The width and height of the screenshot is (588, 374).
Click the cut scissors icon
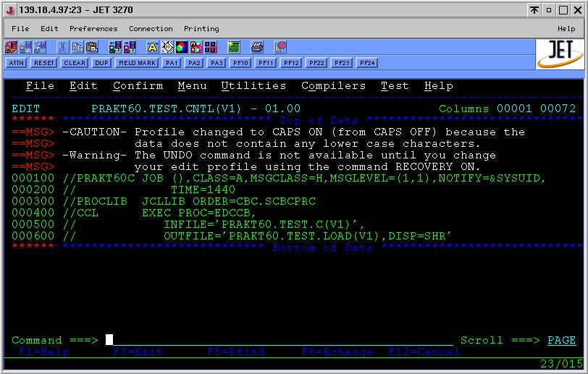point(63,48)
